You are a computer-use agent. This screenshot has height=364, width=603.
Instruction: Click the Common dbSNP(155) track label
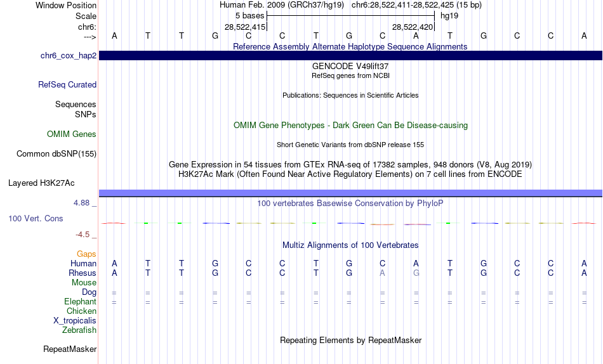click(56, 153)
